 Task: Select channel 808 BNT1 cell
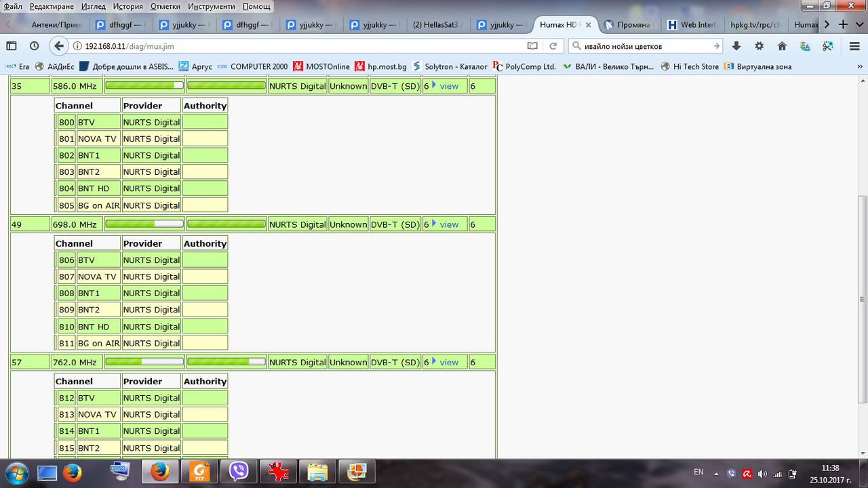98,293
